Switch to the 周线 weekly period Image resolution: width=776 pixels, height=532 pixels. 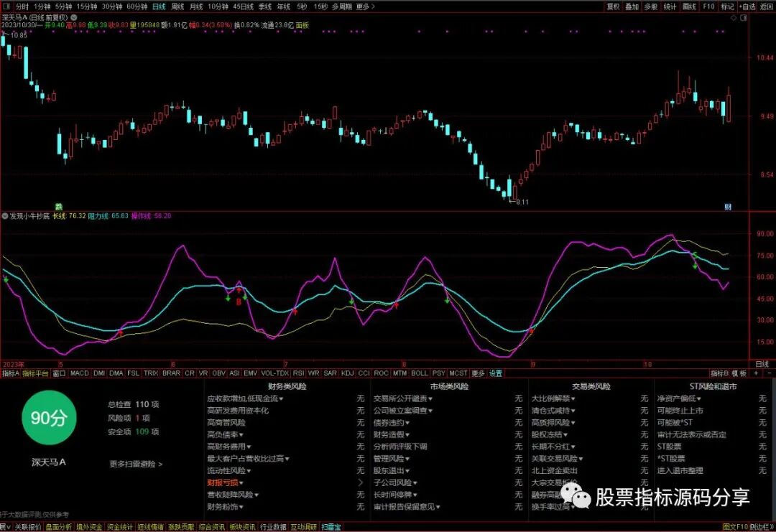tap(177, 6)
